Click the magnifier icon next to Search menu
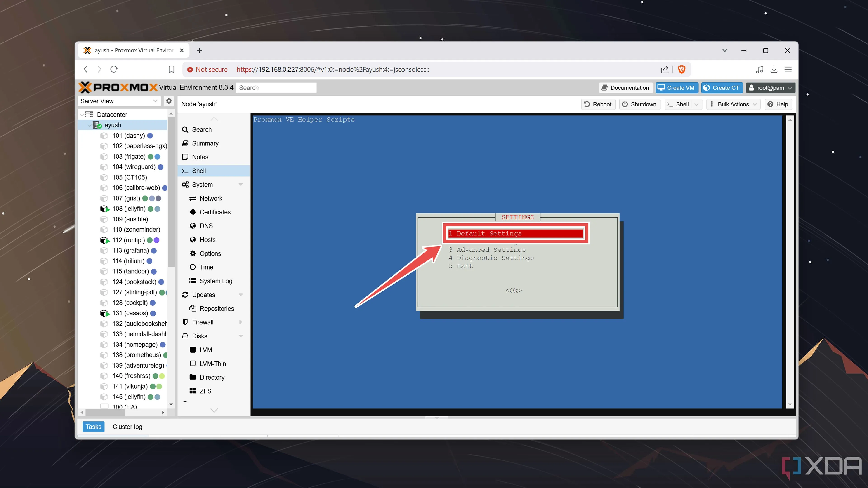 (185, 130)
